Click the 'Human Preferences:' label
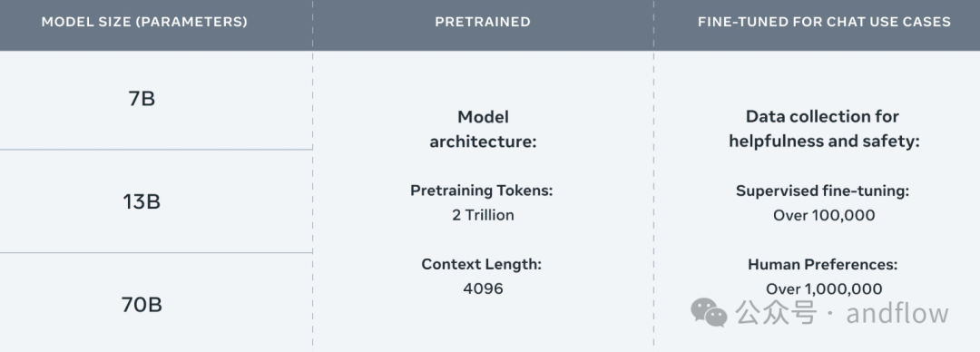This screenshot has height=352, width=980. tap(822, 265)
